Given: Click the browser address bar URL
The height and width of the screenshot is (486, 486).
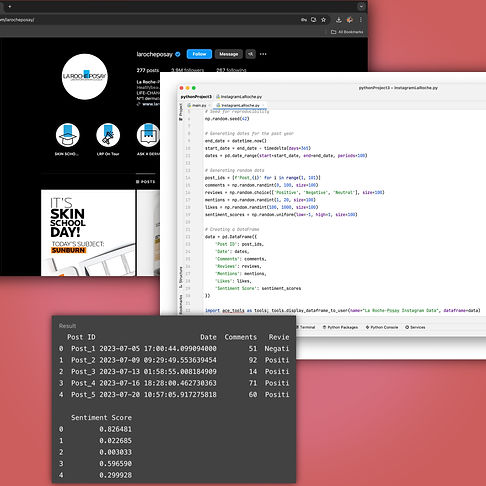Looking at the screenshot, I should click(17, 20).
